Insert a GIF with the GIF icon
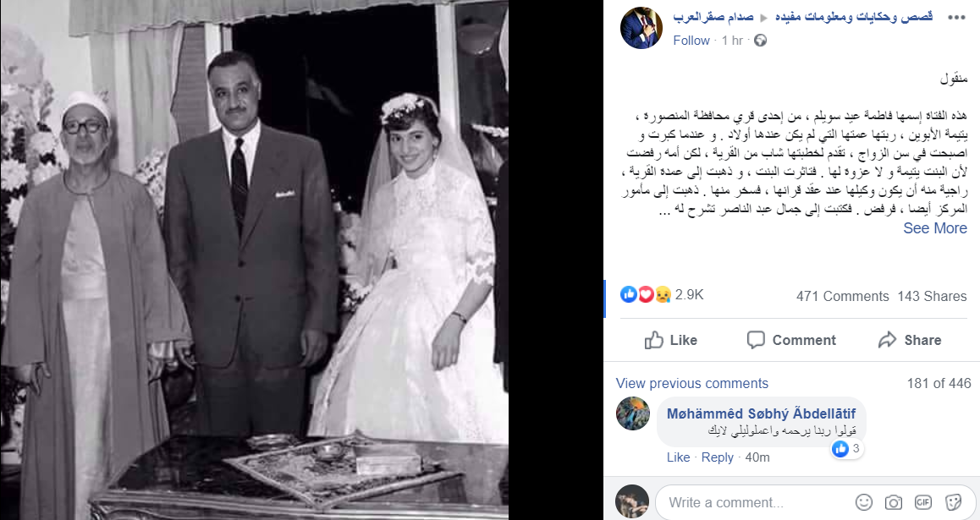980x520 pixels. pyautogui.click(x=923, y=502)
